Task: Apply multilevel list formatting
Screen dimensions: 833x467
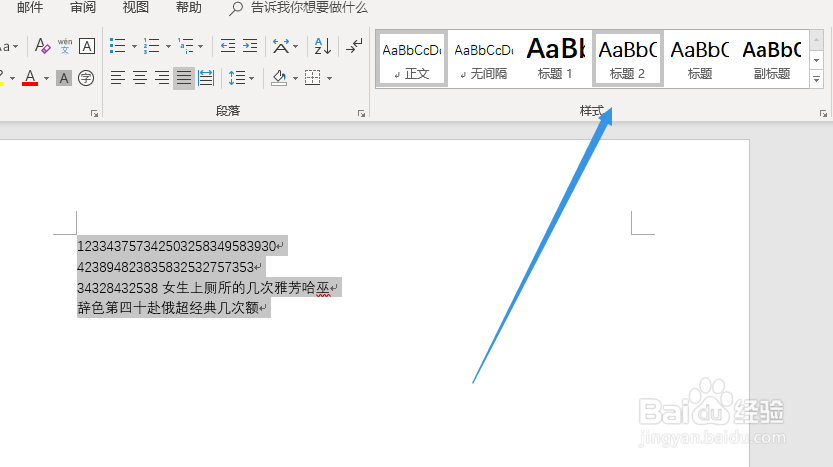Action: coord(185,46)
